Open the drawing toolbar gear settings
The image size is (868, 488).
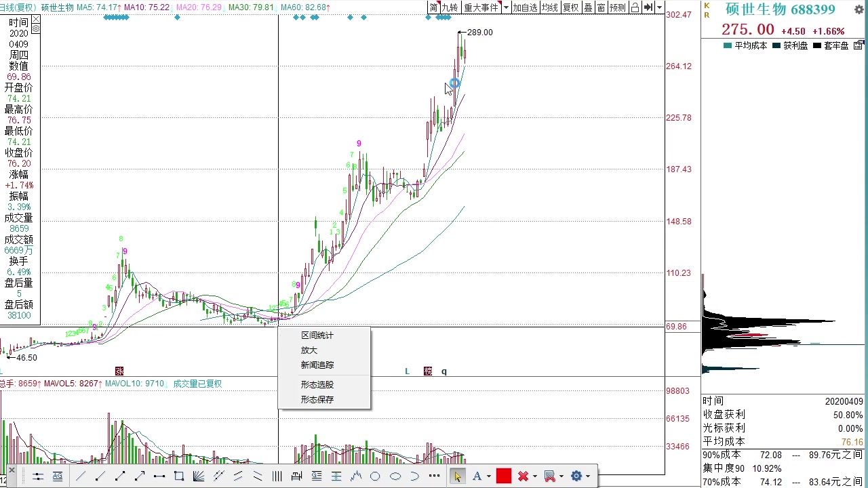[576, 476]
